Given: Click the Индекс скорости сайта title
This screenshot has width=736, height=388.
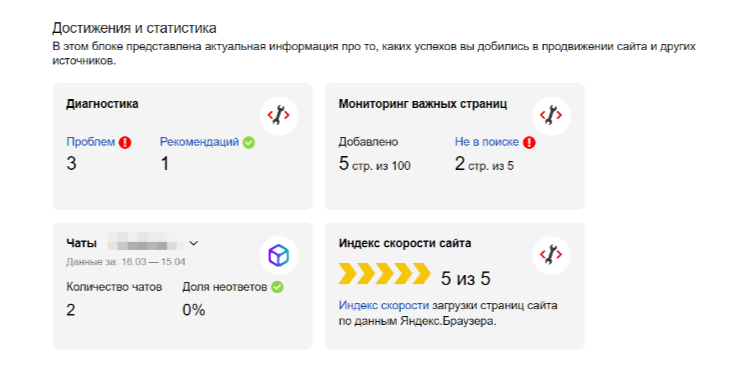Looking at the screenshot, I should coord(405,243).
